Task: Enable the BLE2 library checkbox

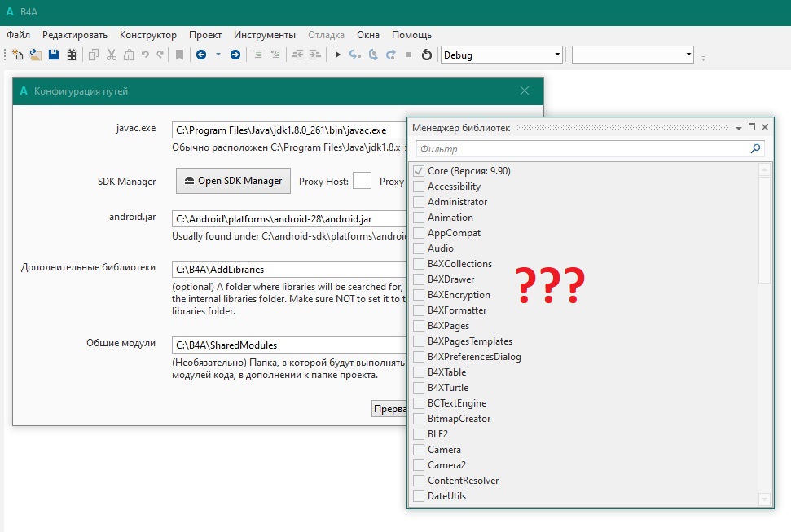Action: coord(419,434)
